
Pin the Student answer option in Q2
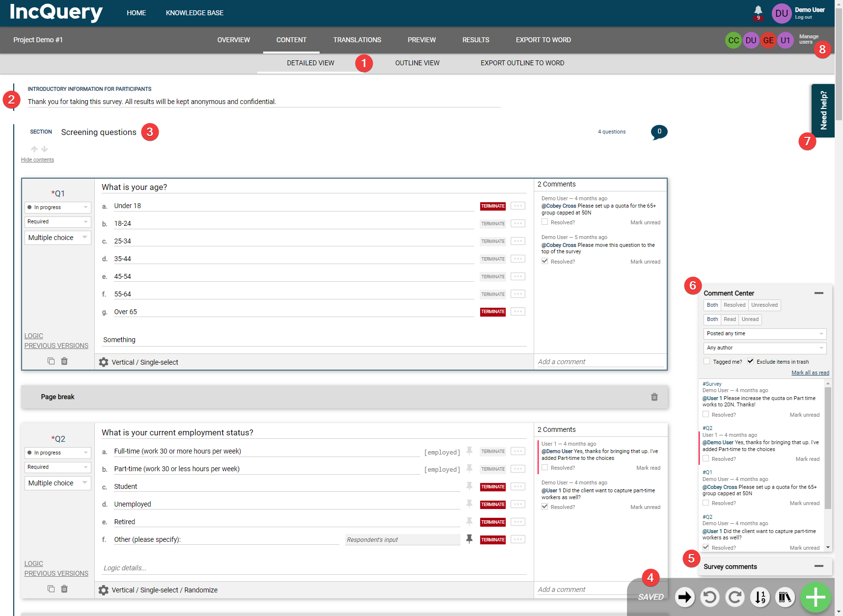pos(469,486)
